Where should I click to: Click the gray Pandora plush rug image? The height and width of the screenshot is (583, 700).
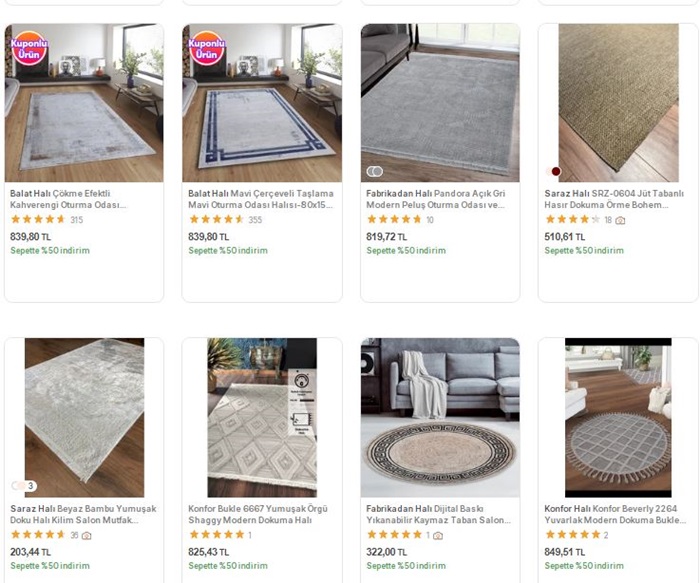[440, 102]
